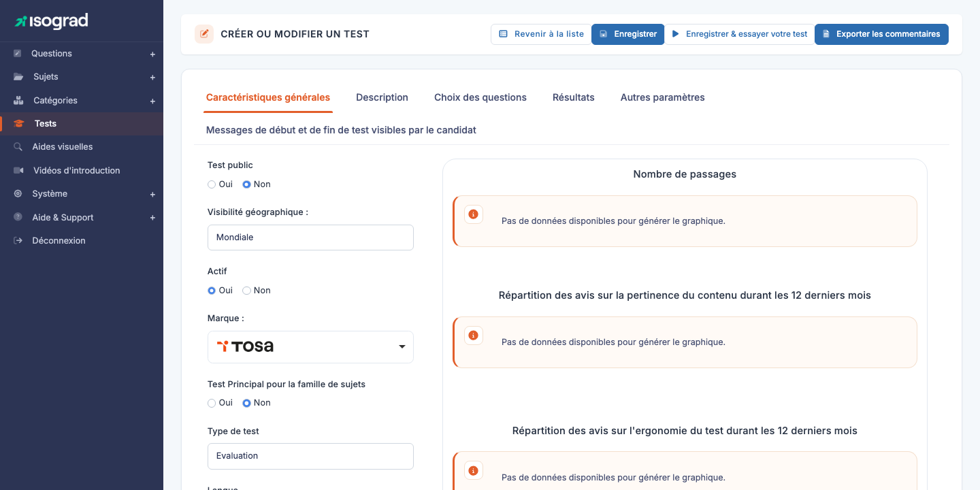Image resolution: width=980 pixels, height=490 pixels.
Task: Click Exporter les commentaires button
Action: 881,34
